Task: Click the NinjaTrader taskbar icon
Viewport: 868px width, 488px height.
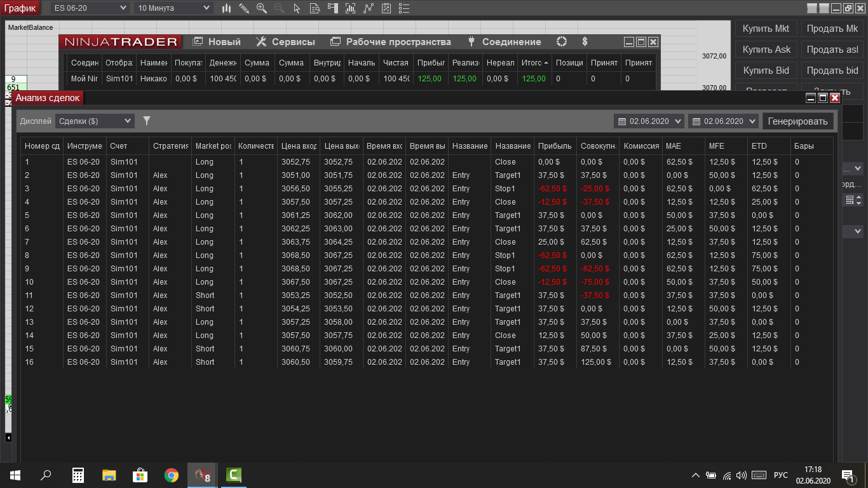Action: (203, 475)
